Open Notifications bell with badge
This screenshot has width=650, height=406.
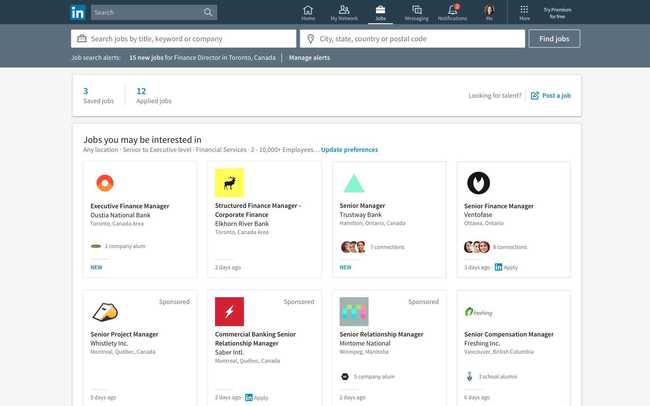[452, 12]
